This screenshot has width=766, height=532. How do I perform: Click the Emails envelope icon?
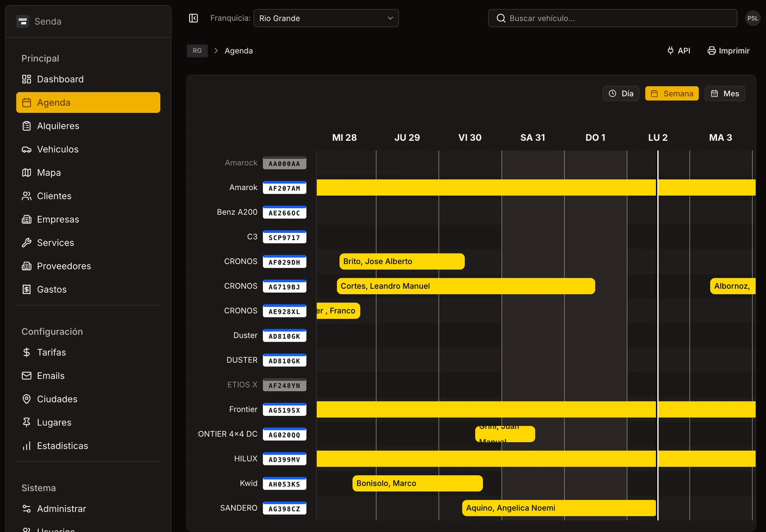click(x=26, y=376)
